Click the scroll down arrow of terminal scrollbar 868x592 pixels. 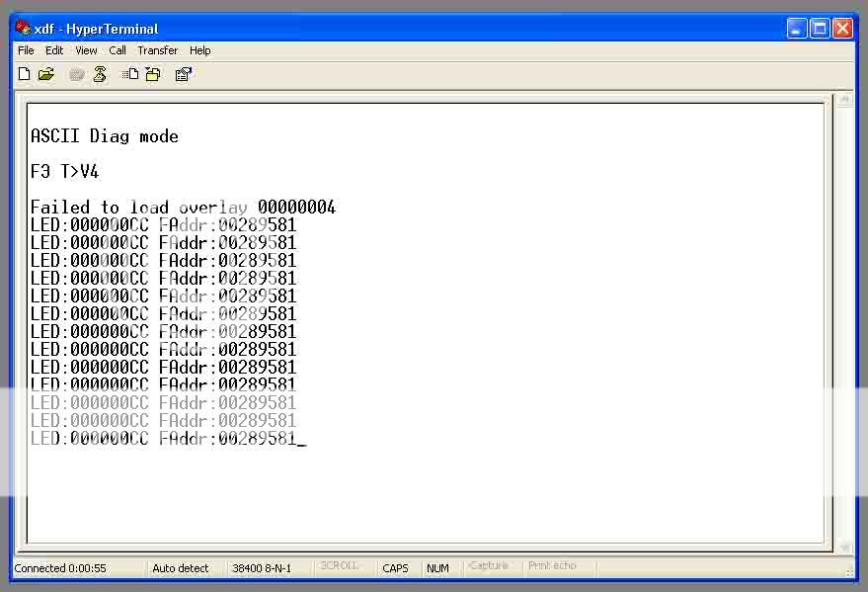click(x=844, y=547)
